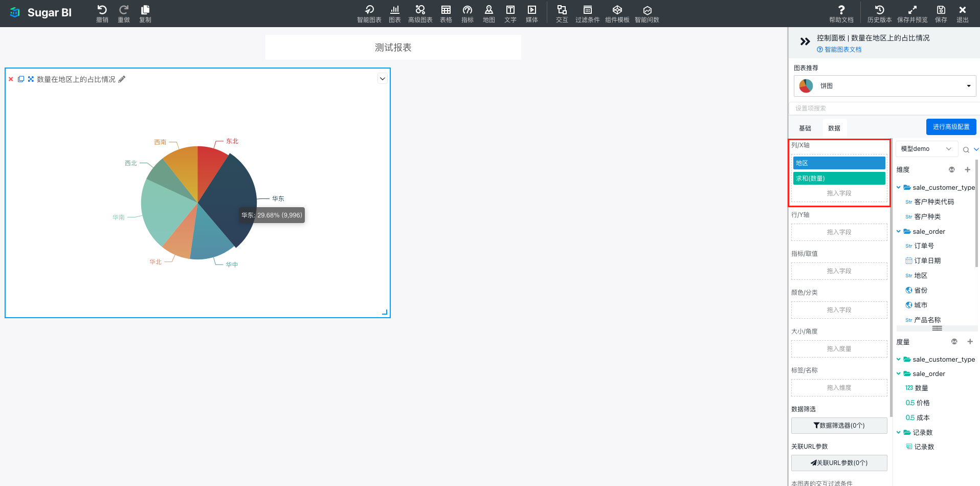Click the 数据筛选器(0个) button
The height and width of the screenshot is (486, 980).
(839, 426)
